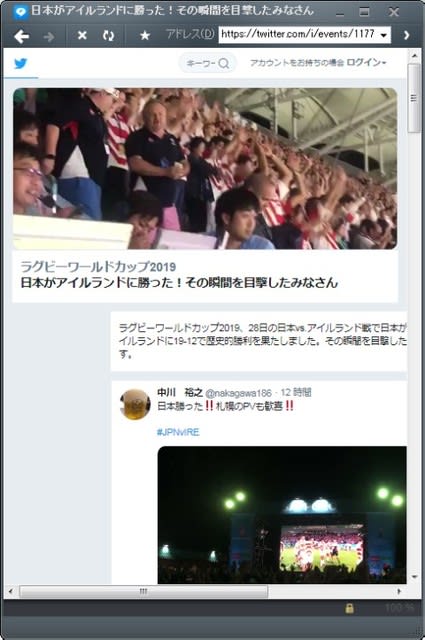The width and height of the screenshot is (425, 640).
Task: Expand the toolbar overflow chevron
Action: (406, 36)
